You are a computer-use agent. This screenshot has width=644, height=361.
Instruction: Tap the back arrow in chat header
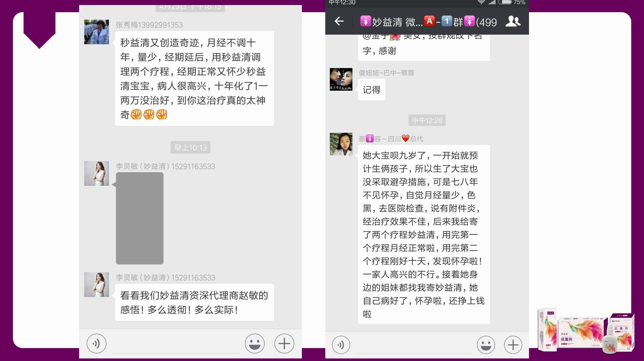339,21
